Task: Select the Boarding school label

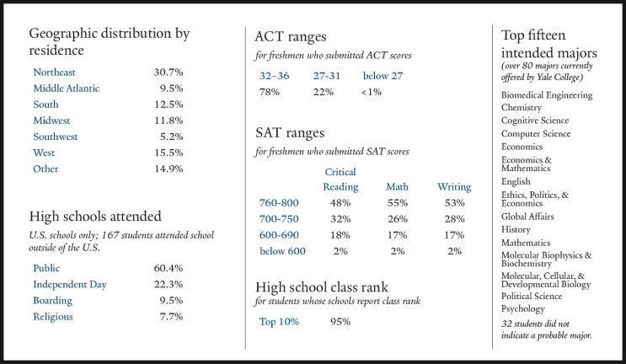Action: coord(53,301)
